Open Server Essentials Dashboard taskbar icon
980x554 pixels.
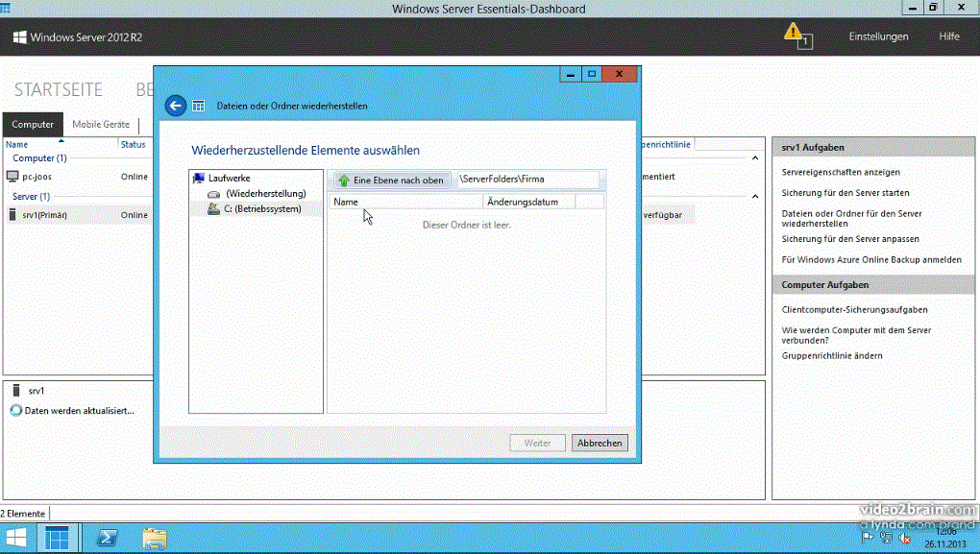[57, 538]
